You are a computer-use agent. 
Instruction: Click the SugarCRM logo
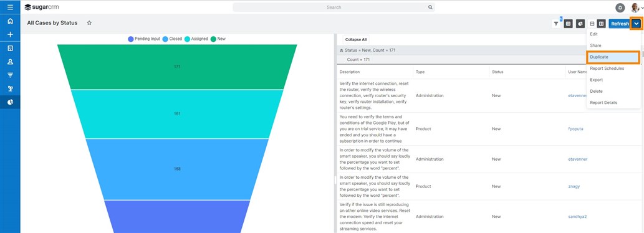42,7
